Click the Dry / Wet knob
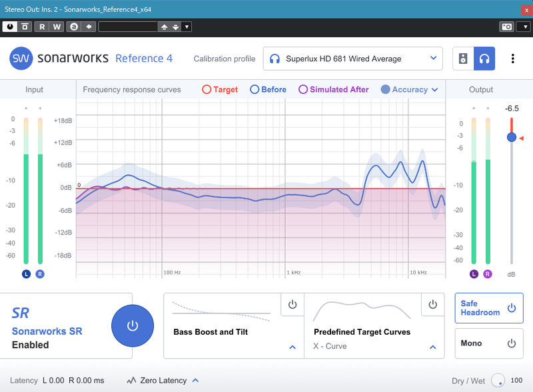Screen dimensions: 533x392 pos(498,381)
